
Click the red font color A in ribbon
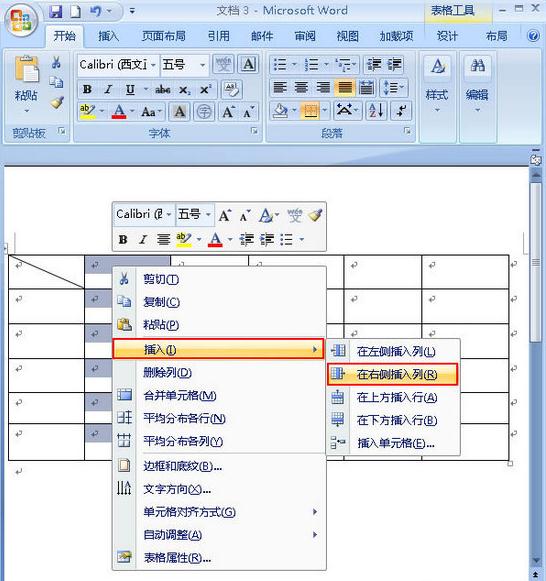119,111
